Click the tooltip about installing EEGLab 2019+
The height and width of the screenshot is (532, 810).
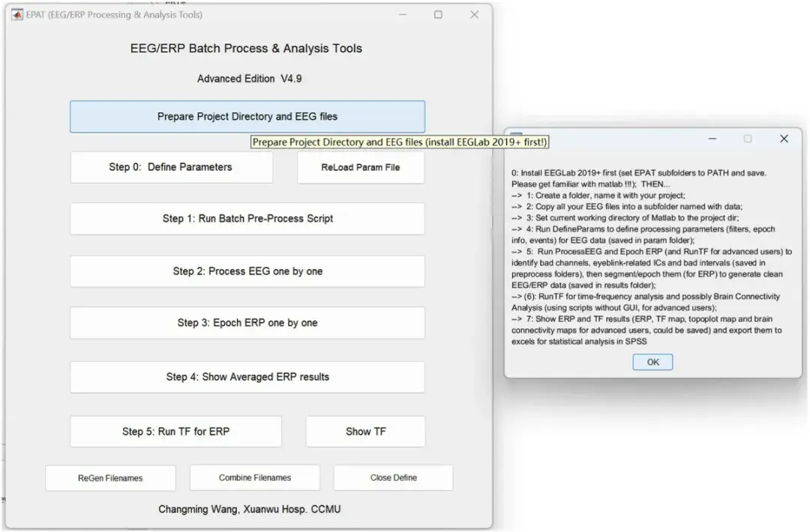pos(399,142)
